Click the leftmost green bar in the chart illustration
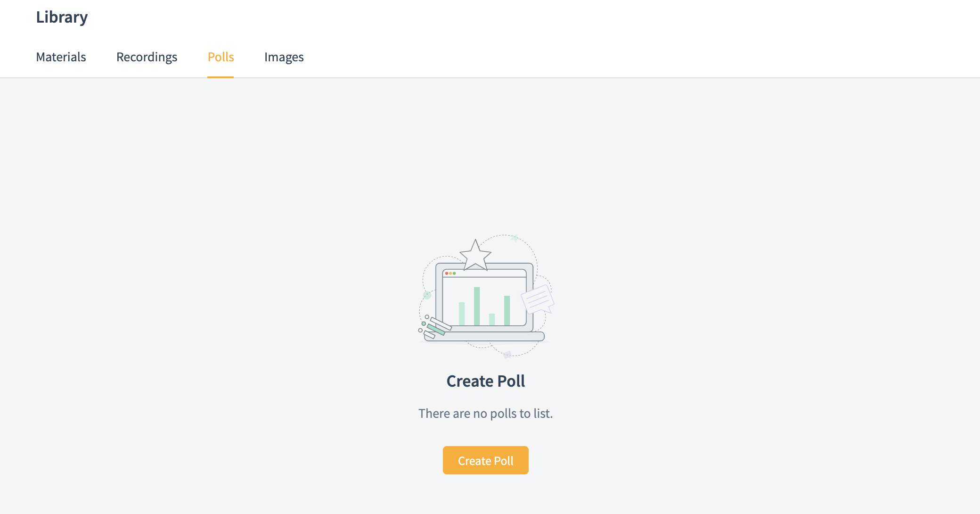This screenshot has width=980, height=514. (x=462, y=314)
